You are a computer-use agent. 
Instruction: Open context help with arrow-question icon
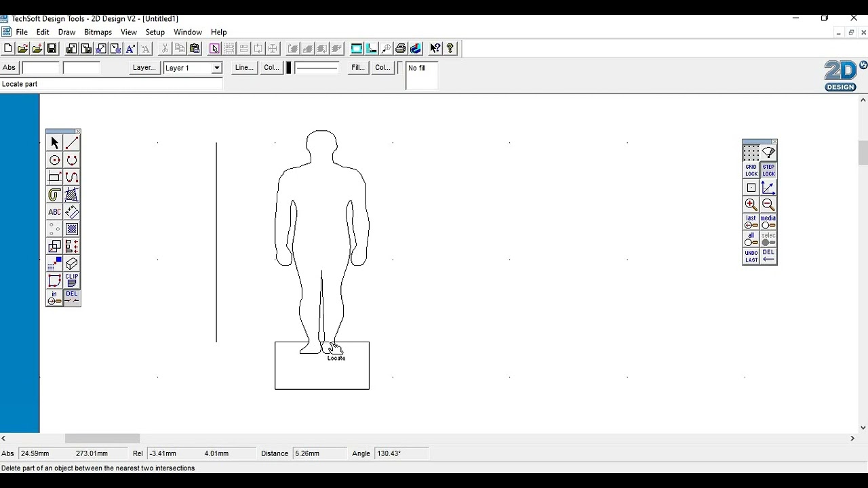click(435, 48)
